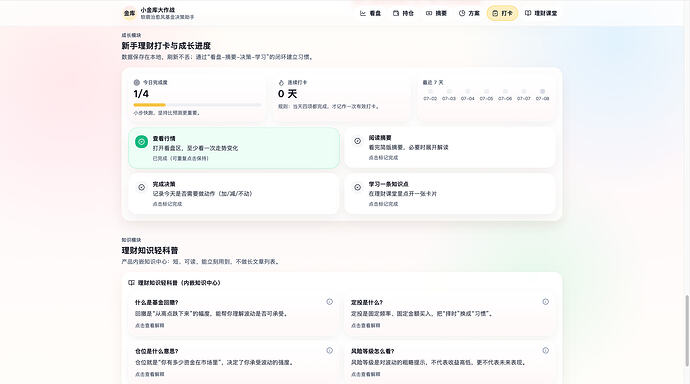Switch to the 持仓 section
690x384 pixels.
click(x=403, y=13)
